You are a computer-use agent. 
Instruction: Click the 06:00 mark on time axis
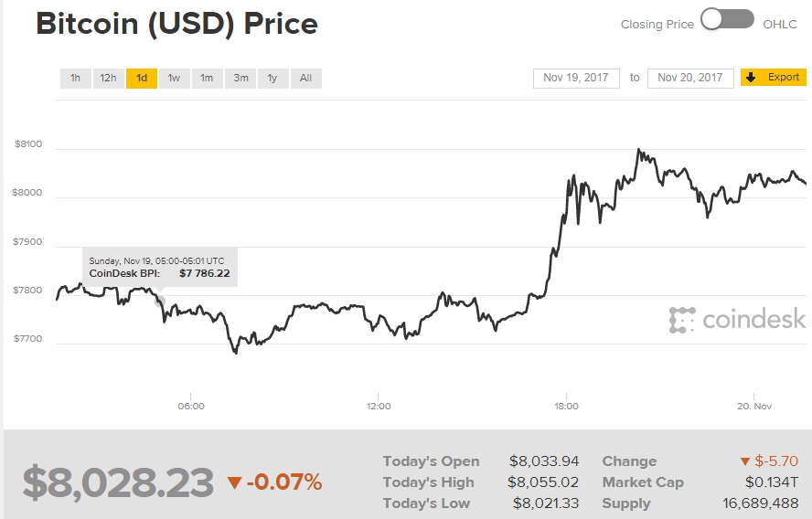(191, 406)
